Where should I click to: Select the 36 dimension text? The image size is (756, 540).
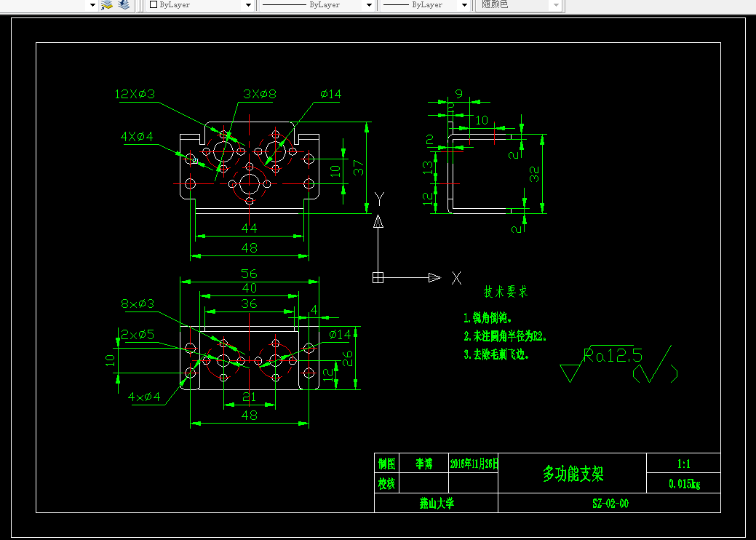[250, 303]
